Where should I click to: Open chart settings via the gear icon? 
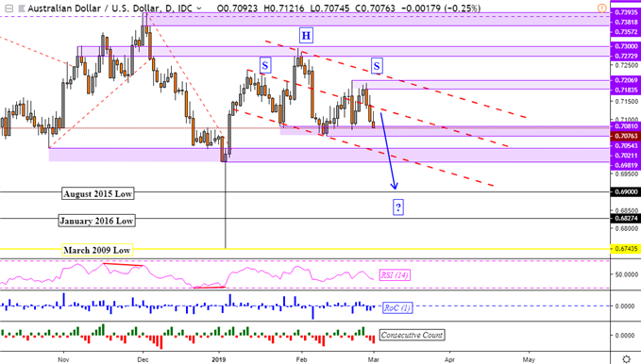tap(626, 359)
